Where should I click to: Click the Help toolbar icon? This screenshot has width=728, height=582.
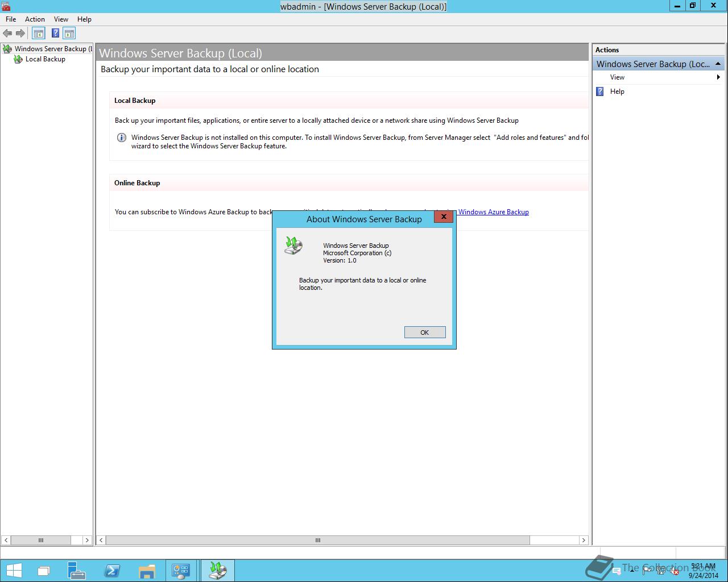click(x=55, y=34)
